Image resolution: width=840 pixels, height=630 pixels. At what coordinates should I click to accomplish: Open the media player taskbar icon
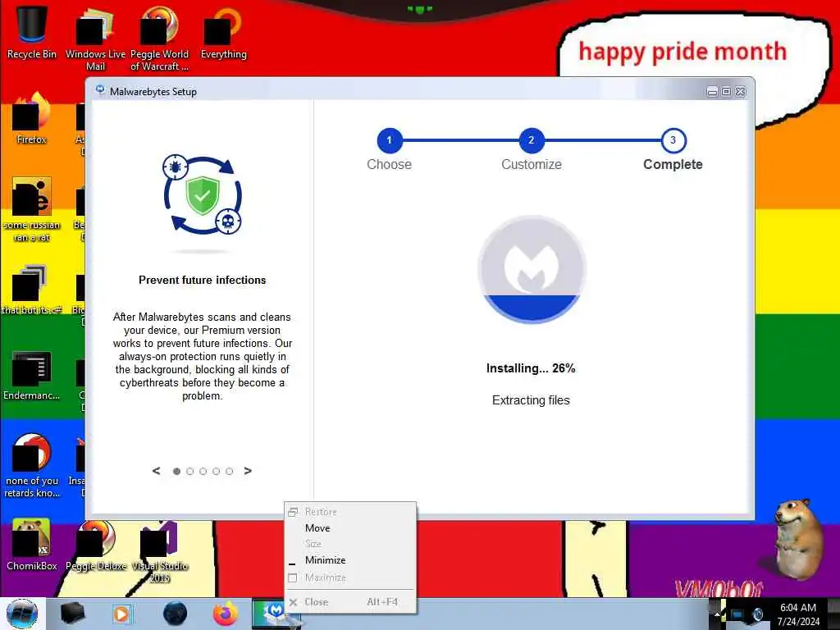coord(122,614)
